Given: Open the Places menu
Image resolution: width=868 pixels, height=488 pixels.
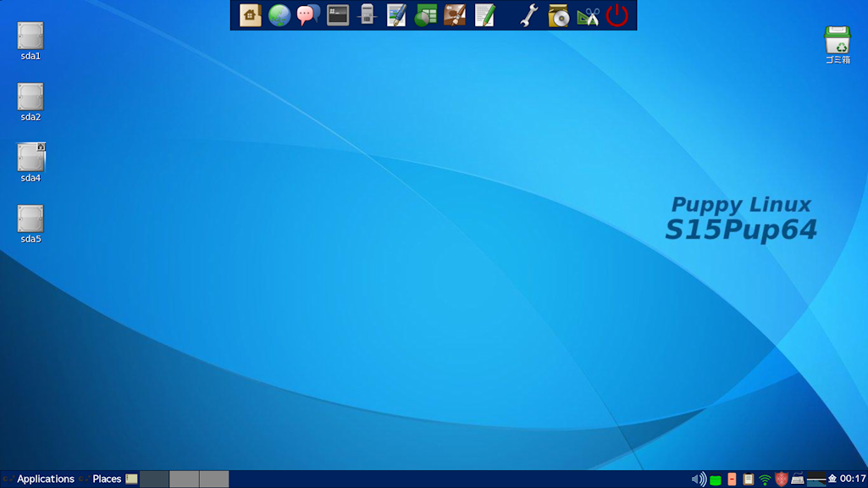Looking at the screenshot, I should pos(107,480).
